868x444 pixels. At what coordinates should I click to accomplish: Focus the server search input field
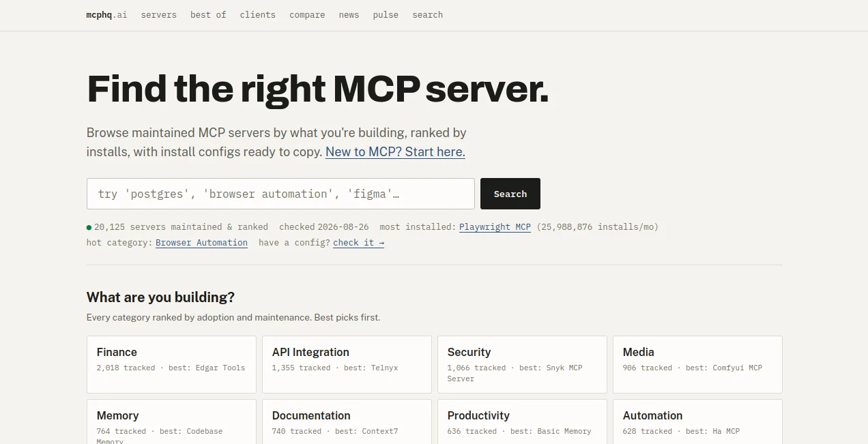pos(280,194)
